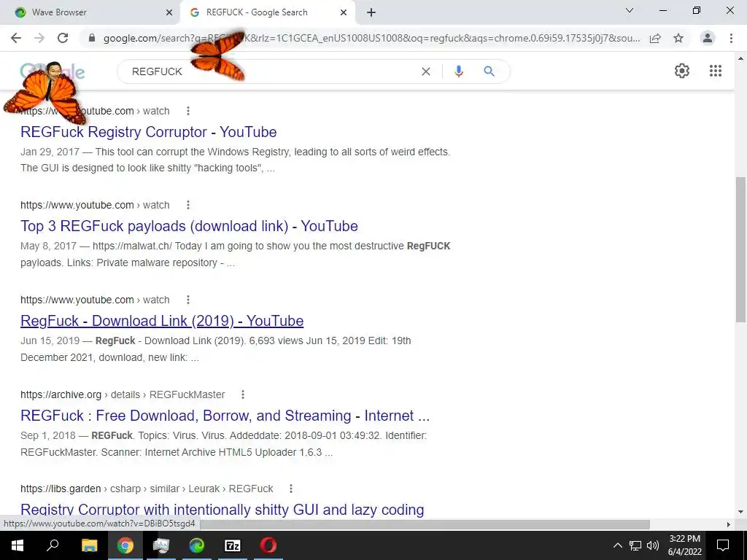Open the 7-Zip taskbar app
747x560 pixels.
click(x=233, y=545)
